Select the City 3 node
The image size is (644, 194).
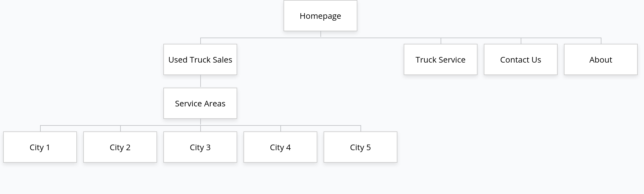(x=200, y=147)
